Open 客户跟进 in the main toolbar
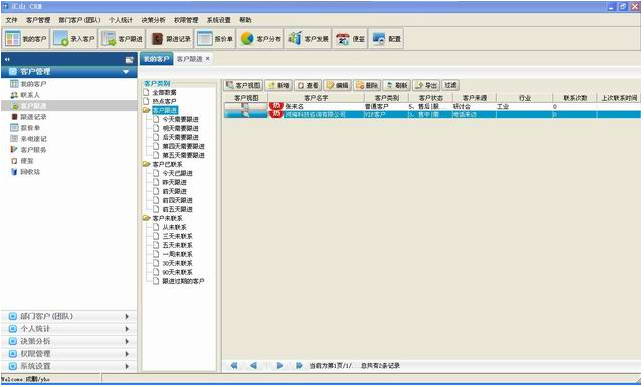 coord(122,39)
